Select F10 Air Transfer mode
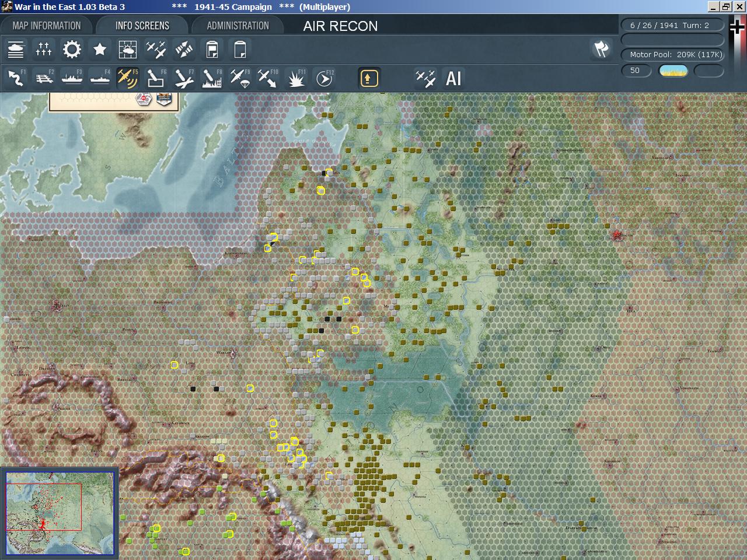747x560 pixels. pyautogui.click(x=268, y=78)
